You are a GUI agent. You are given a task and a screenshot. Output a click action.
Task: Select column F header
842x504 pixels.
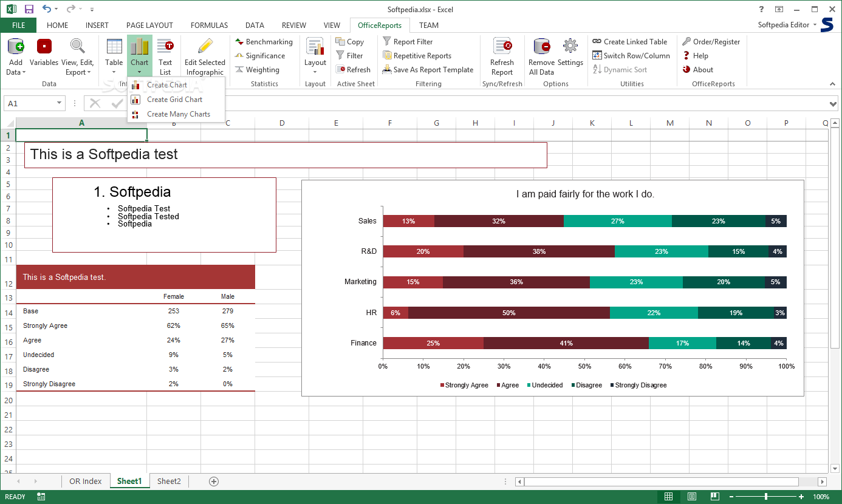pyautogui.click(x=390, y=123)
